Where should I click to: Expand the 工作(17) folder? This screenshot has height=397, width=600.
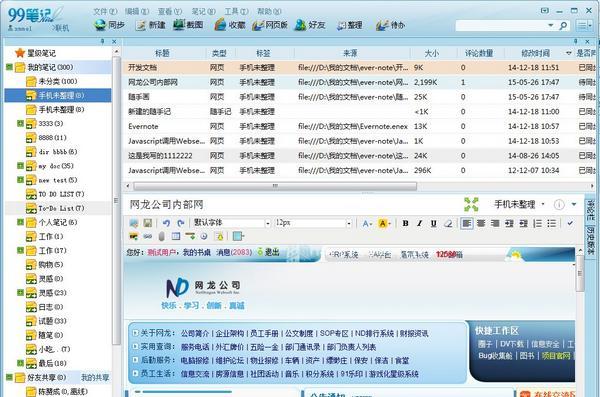(20, 250)
